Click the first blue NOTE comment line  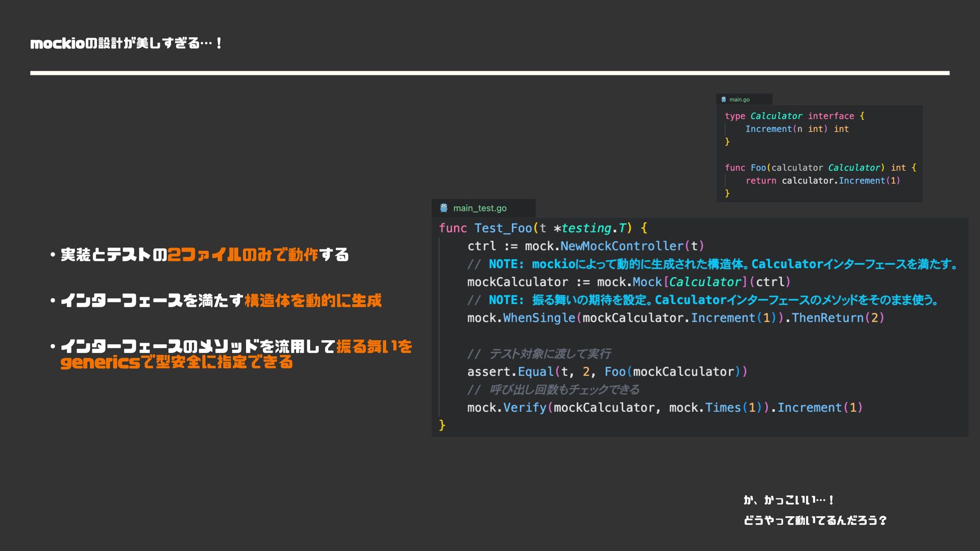coord(712,264)
